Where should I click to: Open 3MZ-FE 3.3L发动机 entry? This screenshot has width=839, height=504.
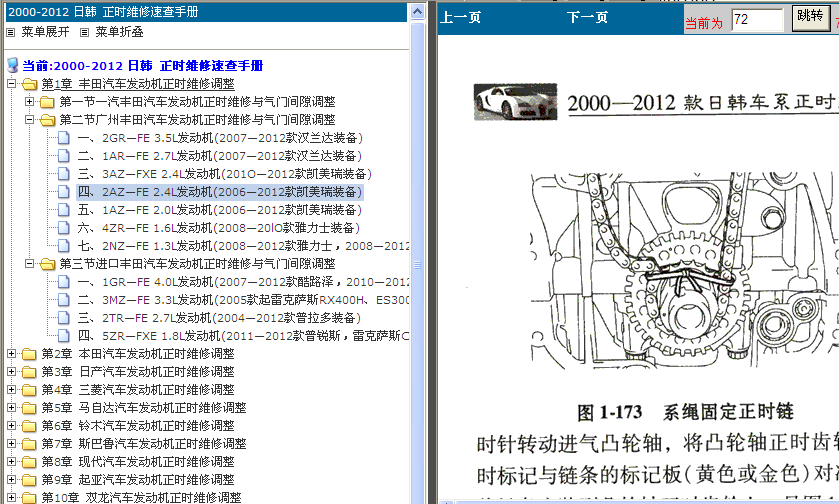243,300
